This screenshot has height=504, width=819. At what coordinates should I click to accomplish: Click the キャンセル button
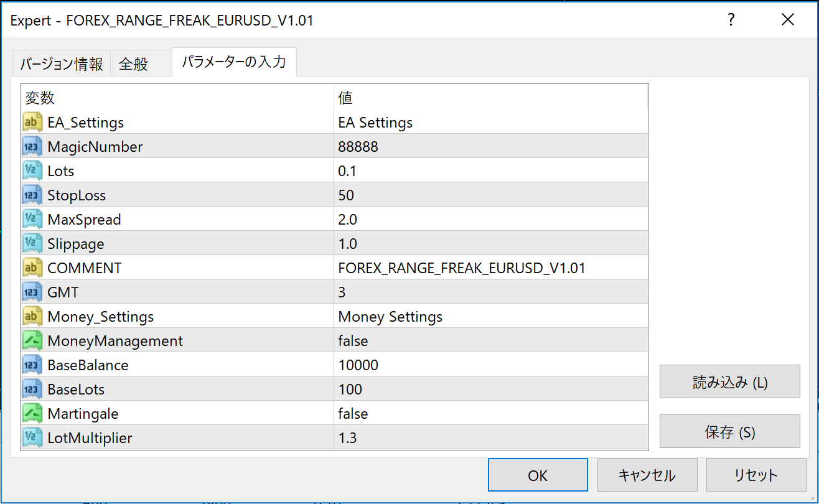[647, 475]
